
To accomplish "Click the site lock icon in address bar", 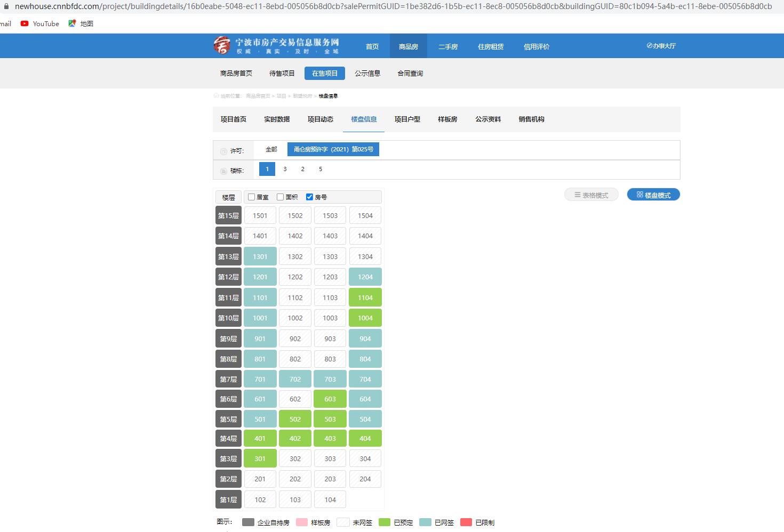I will pyautogui.click(x=6, y=6).
